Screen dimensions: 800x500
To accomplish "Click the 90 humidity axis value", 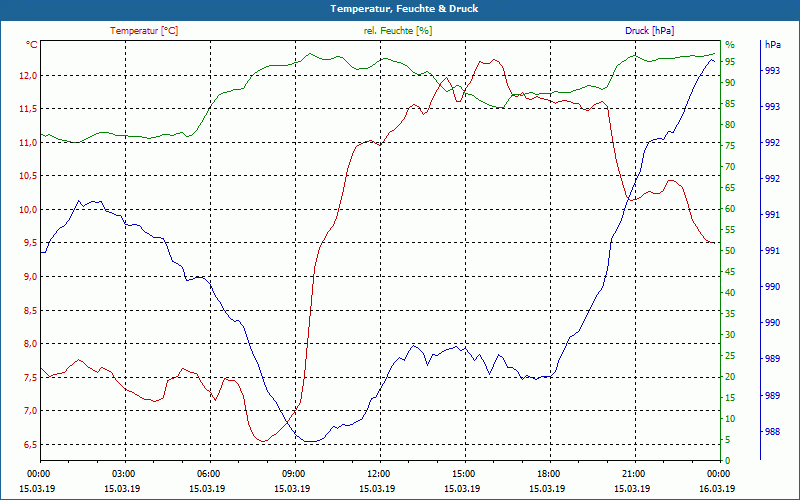I will click(x=730, y=83).
